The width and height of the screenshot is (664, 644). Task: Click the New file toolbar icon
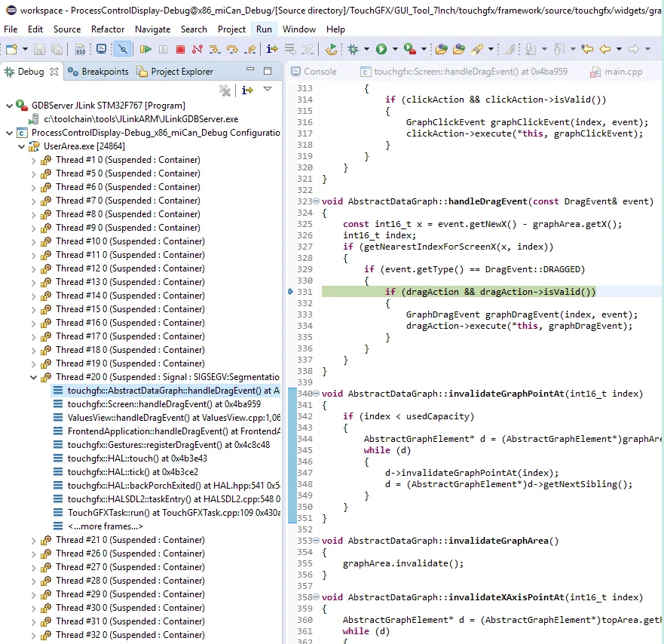[x=11, y=49]
